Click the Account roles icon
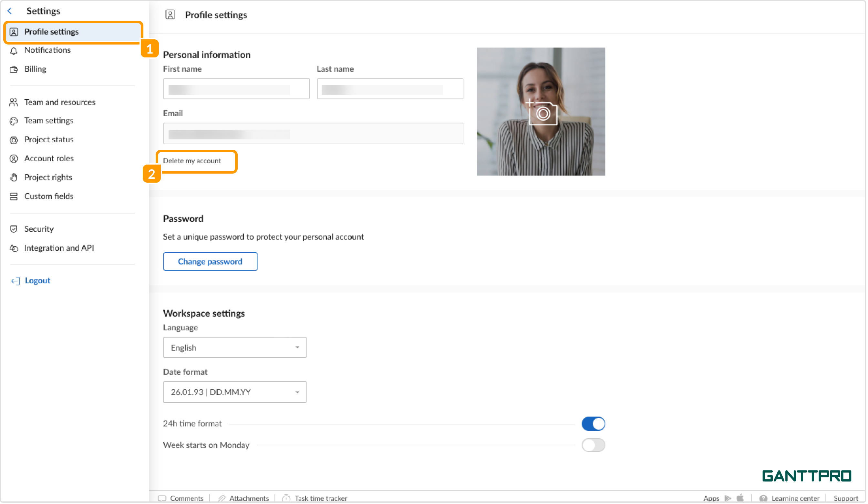This screenshot has height=504, width=868. [x=14, y=158]
